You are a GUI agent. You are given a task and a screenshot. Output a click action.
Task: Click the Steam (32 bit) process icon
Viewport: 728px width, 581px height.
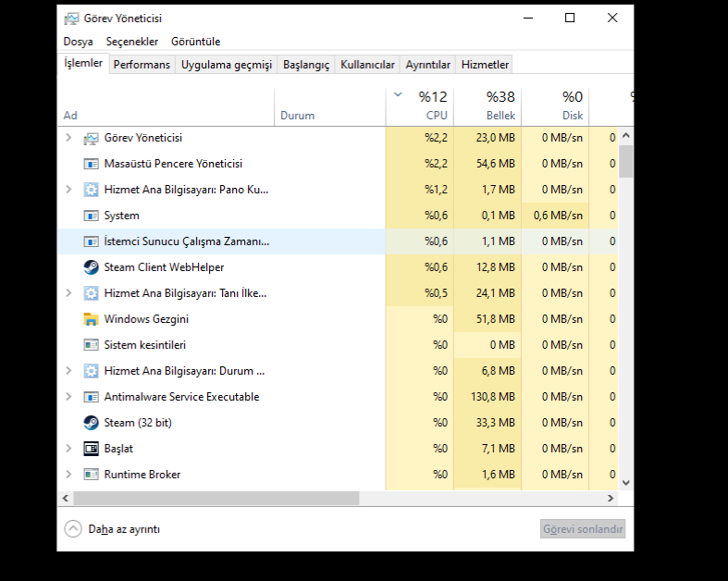91,423
